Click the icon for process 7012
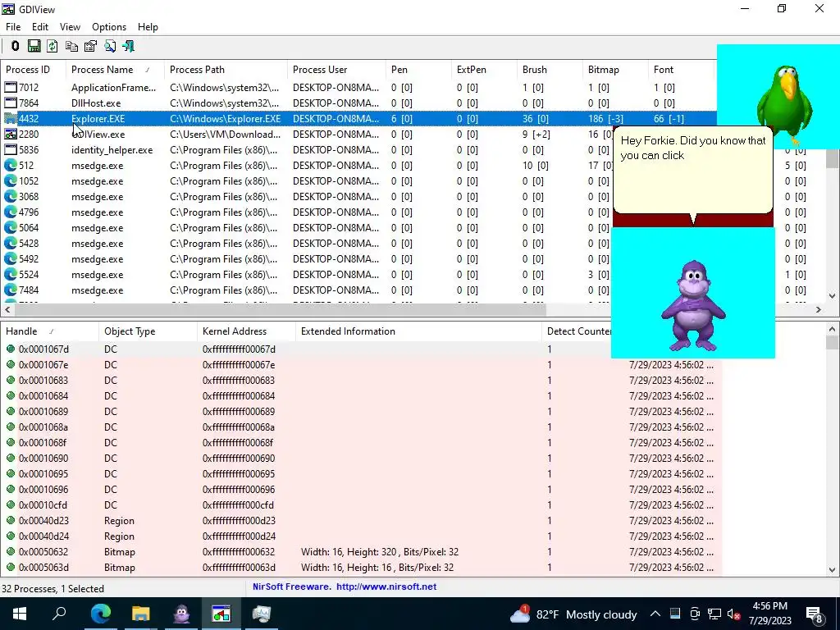Screen dimensions: 840x630 [x=10, y=87]
